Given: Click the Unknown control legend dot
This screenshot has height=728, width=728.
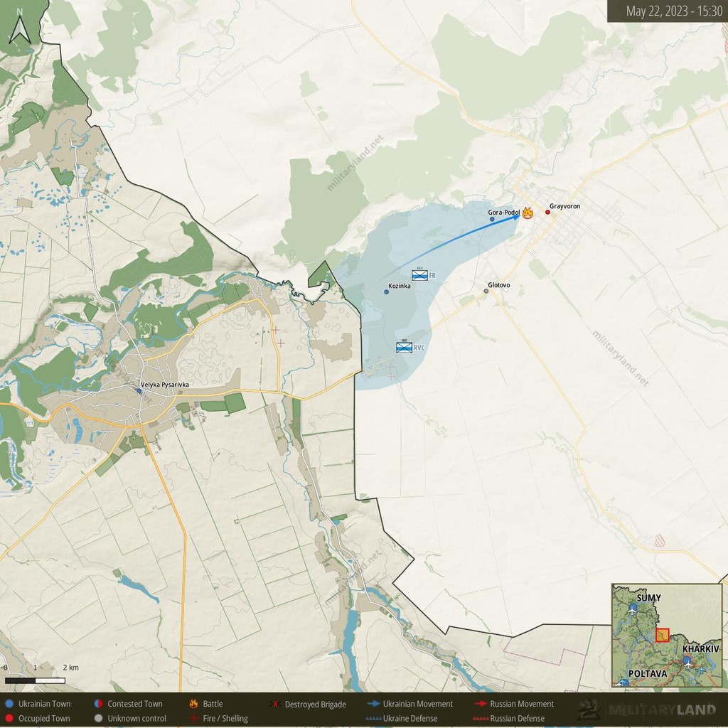Looking at the screenshot, I should click(98, 718).
